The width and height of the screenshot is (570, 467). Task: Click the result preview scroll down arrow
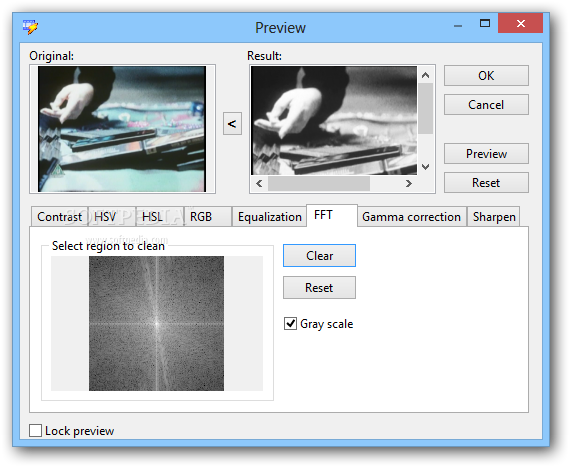click(425, 167)
